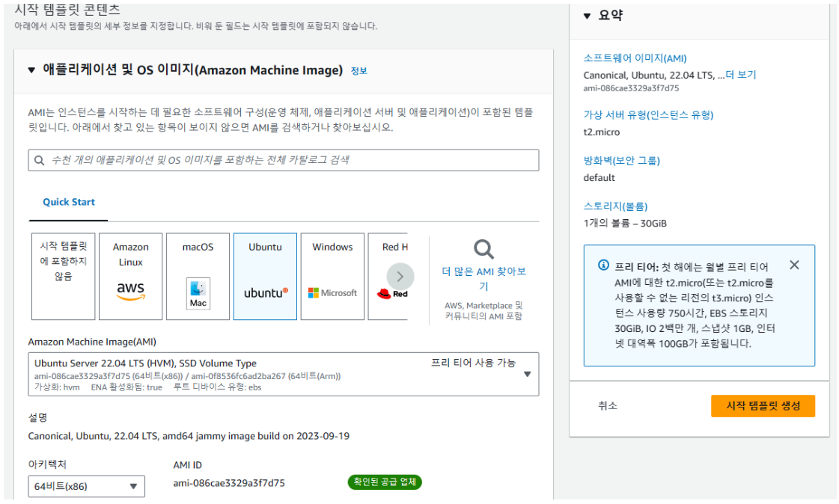Viewport: 839px width, 504px height.
Task: Click the '취소' cancel button
Action: click(607, 405)
